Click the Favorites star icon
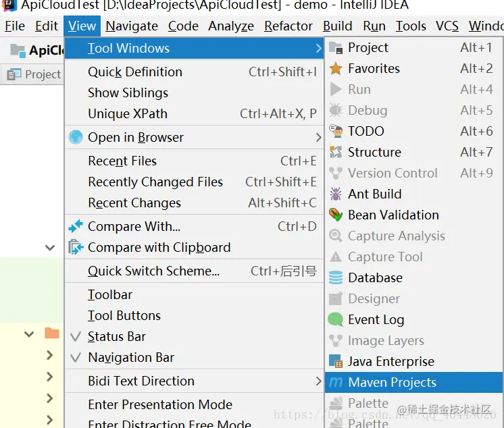Screen dimensions: 504x428 pos(336,68)
